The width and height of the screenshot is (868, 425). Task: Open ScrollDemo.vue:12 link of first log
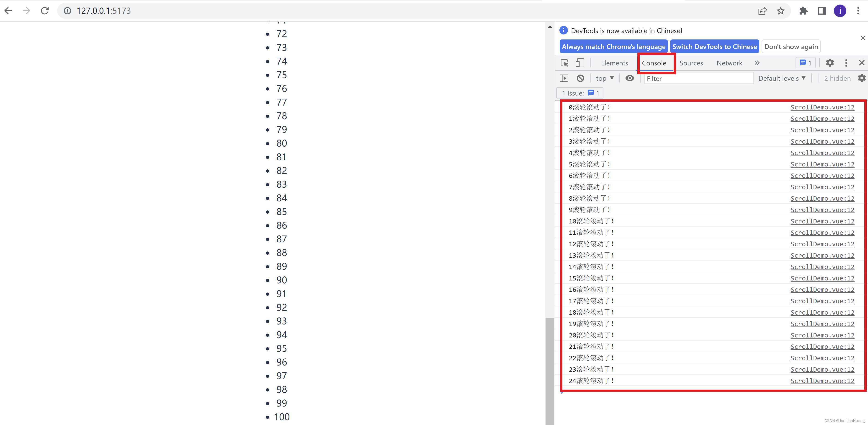click(x=822, y=107)
